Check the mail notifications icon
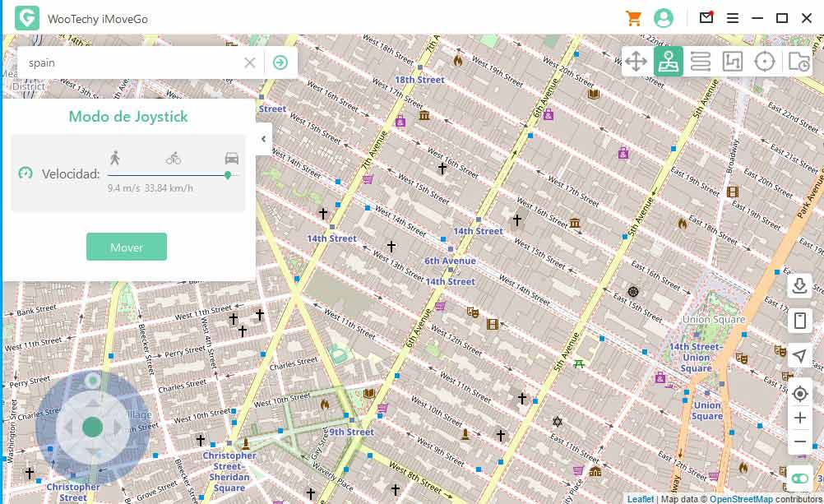Image resolution: width=824 pixels, height=504 pixels. coord(706,17)
